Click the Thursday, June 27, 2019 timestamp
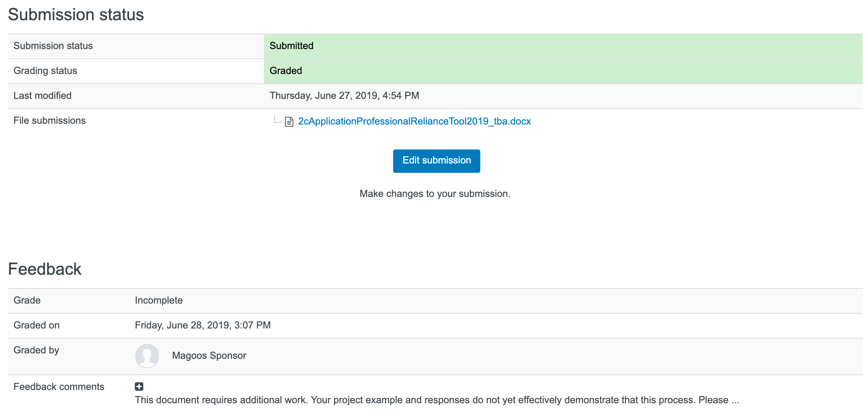 pos(344,96)
